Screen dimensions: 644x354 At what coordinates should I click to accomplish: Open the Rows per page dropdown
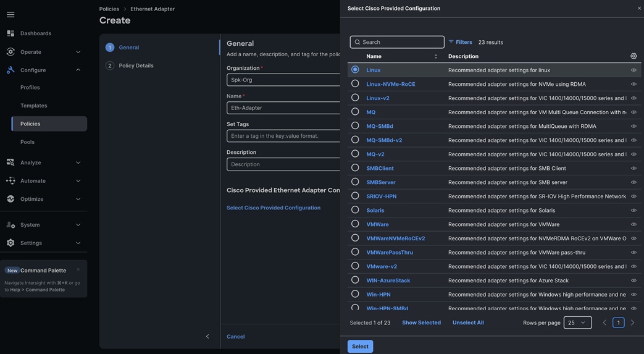click(x=577, y=322)
